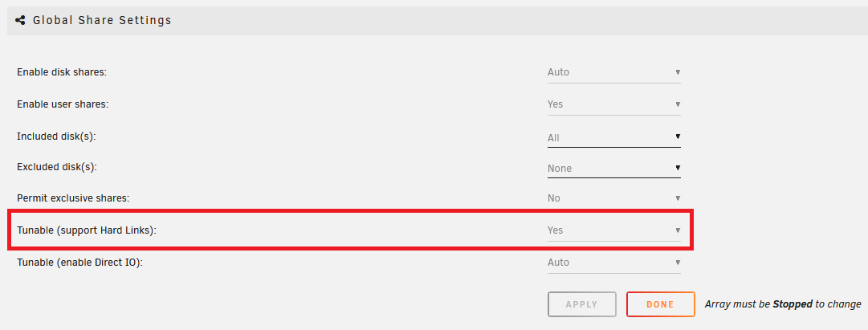Open the Included disk(s) selector showing All
This screenshot has height=330, width=868.
(x=613, y=138)
